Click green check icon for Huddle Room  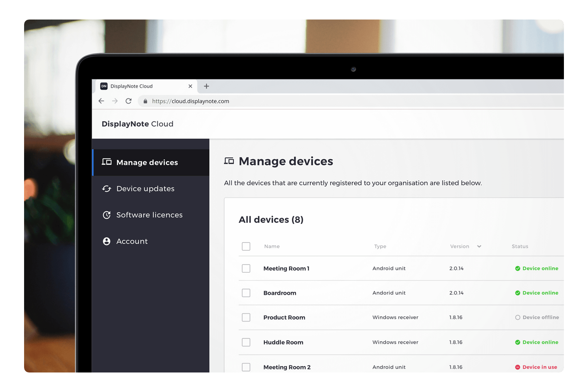(x=518, y=342)
